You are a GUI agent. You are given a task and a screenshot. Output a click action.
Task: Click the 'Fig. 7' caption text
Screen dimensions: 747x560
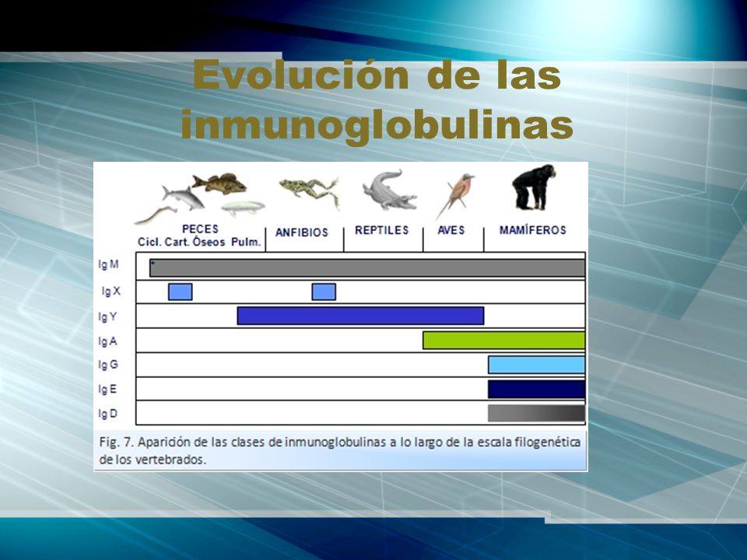tap(340, 451)
